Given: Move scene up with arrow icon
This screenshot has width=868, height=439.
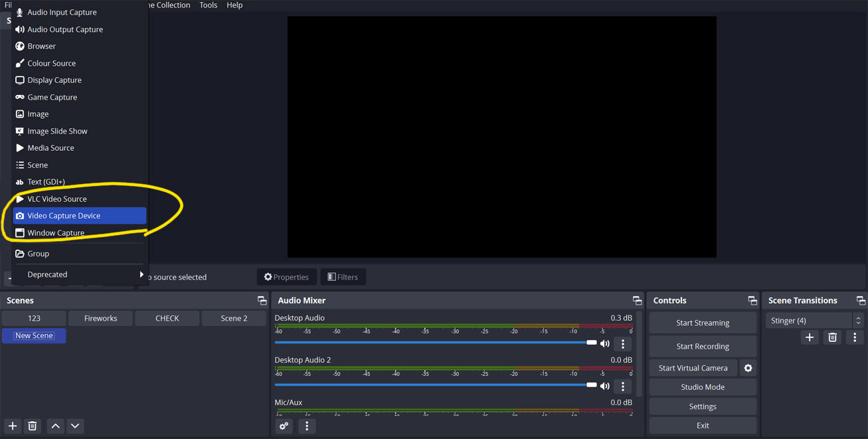Looking at the screenshot, I should pos(56,426).
